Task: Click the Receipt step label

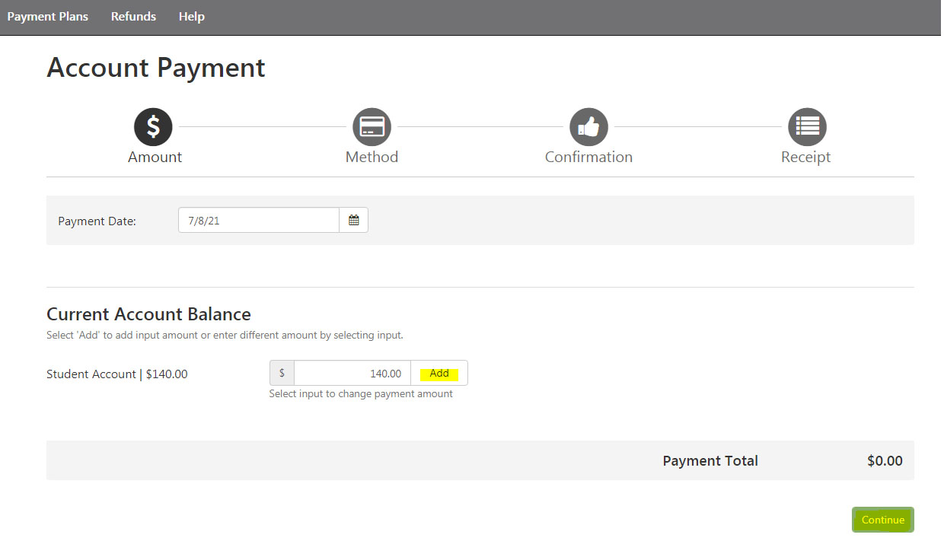Action: [805, 157]
